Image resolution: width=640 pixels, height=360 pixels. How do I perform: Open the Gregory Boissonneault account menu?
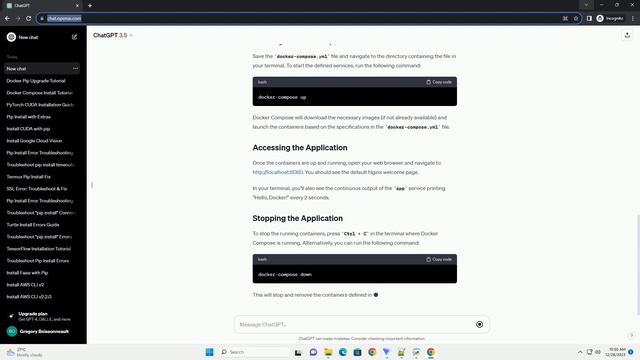pyautogui.click(x=43, y=331)
